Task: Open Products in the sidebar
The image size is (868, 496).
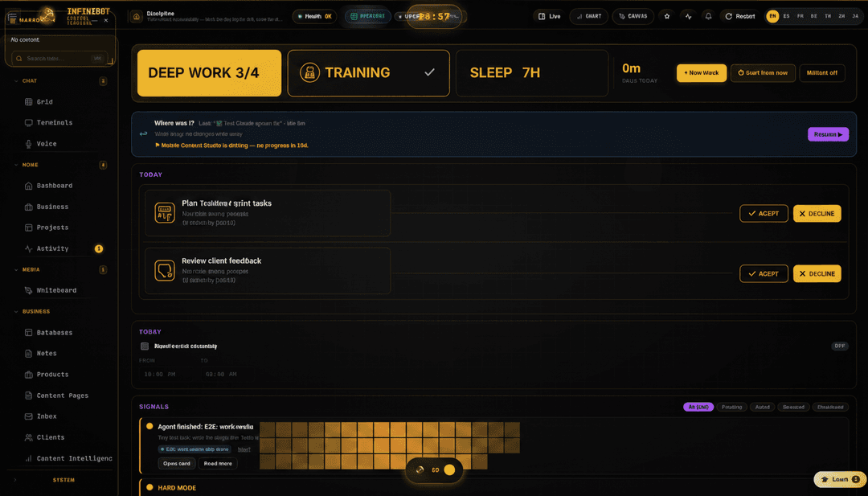Action: (47, 375)
